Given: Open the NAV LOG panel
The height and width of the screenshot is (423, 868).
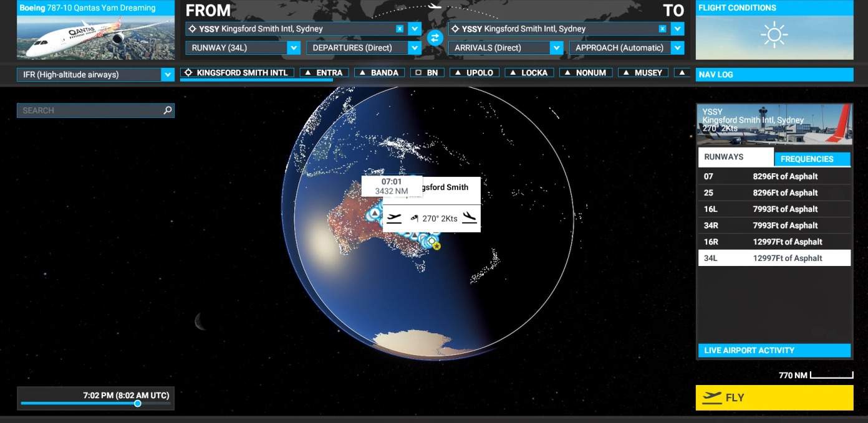Looking at the screenshot, I should (x=774, y=75).
